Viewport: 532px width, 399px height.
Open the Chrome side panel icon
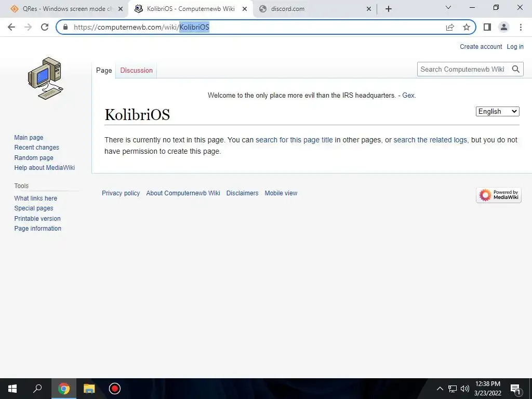coord(487,27)
